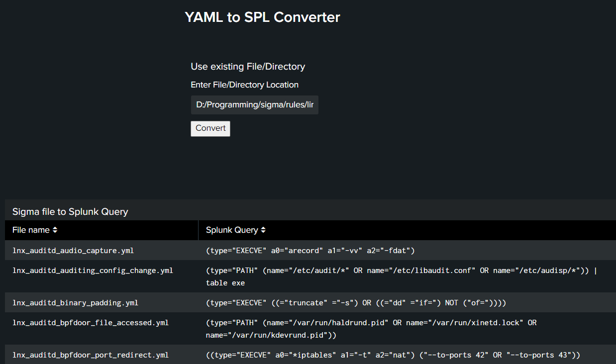Click the Enter File/Directory Location label
This screenshot has width=616, height=364.
click(x=244, y=85)
